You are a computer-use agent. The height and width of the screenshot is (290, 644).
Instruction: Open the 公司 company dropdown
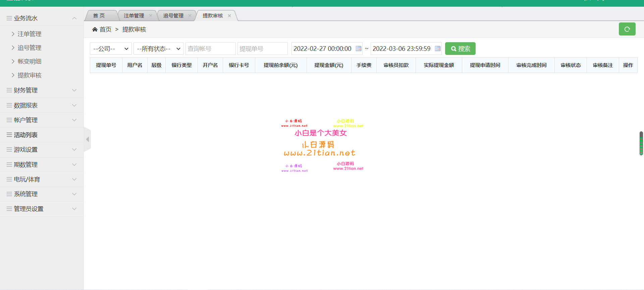click(111, 49)
